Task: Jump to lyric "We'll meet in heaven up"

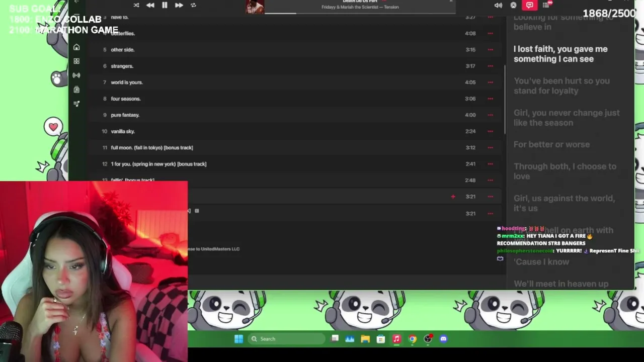Action: coord(561,284)
